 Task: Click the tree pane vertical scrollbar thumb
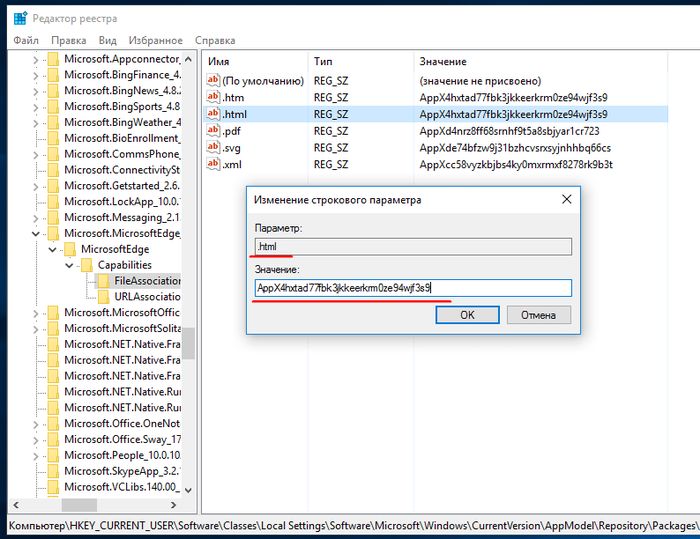point(187,342)
